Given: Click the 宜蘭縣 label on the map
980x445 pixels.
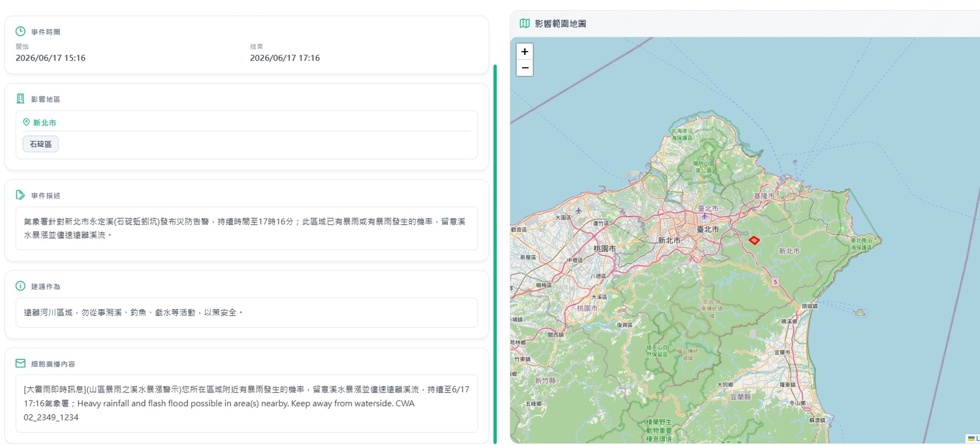Looking at the screenshot, I should [x=740, y=397].
